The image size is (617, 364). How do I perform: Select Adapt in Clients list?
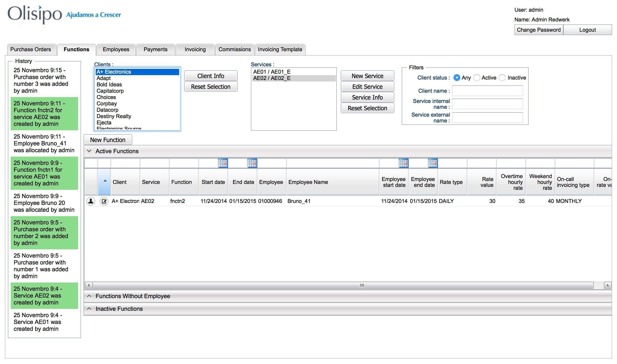[137, 78]
